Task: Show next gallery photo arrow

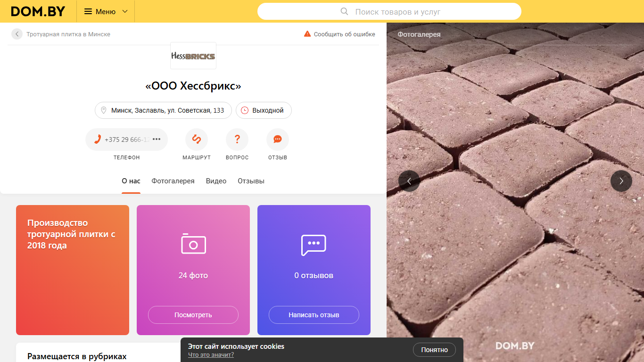Action: click(621, 181)
